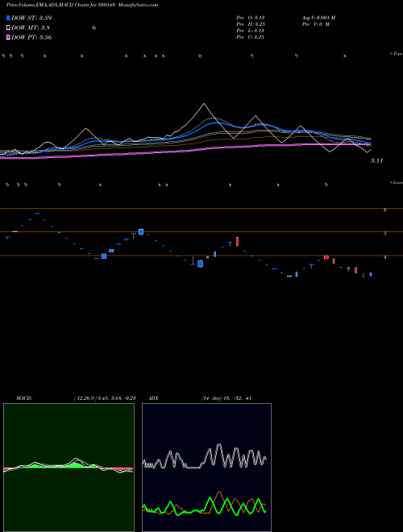Click the price axis label 4

[x=385, y=257]
